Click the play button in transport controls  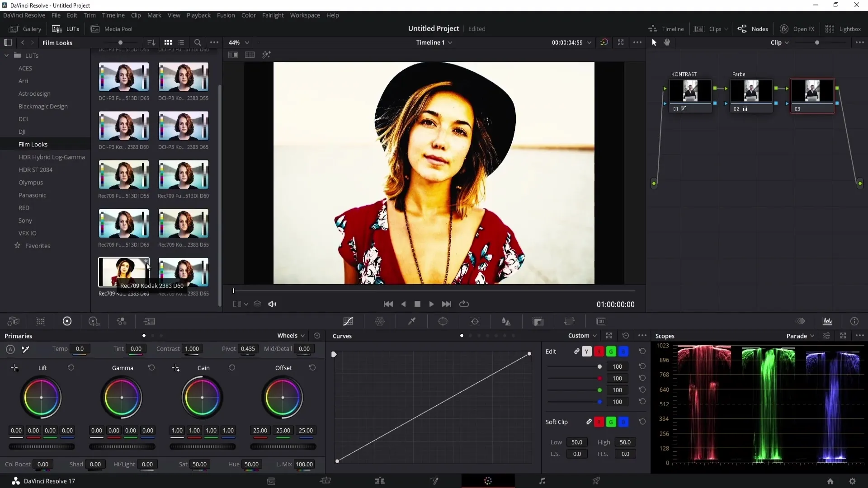(x=432, y=304)
